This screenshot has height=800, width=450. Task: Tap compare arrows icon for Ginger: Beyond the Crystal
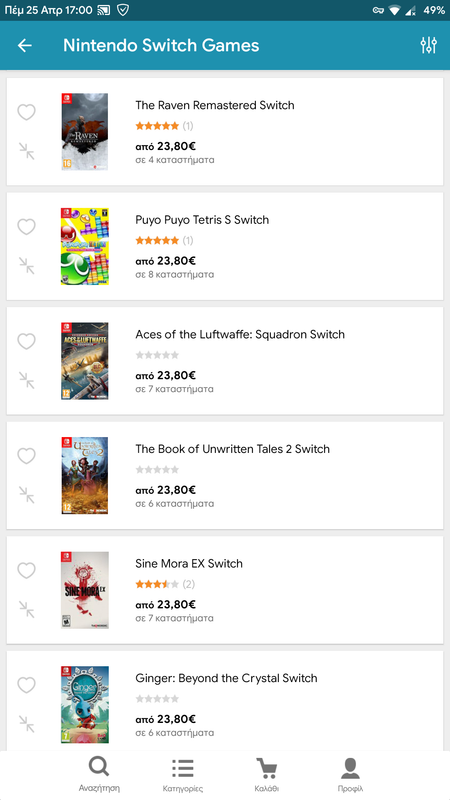click(x=27, y=724)
